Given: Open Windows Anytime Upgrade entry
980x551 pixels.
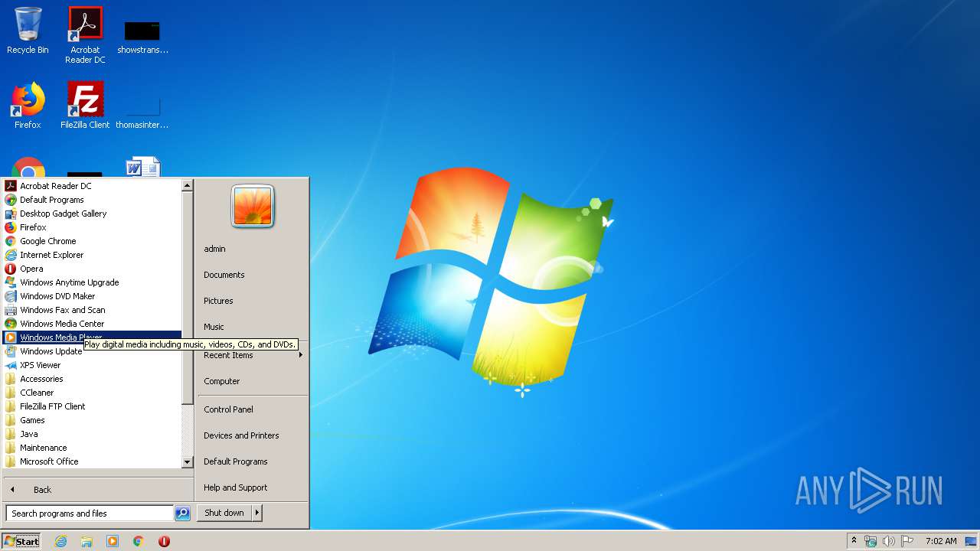Looking at the screenshot, I should point(93,282).
